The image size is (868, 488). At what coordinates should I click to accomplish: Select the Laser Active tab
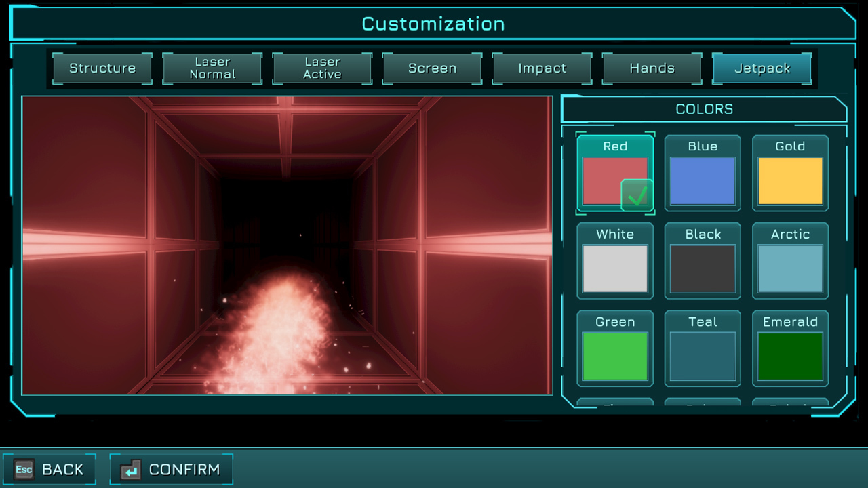coord(322,68)
